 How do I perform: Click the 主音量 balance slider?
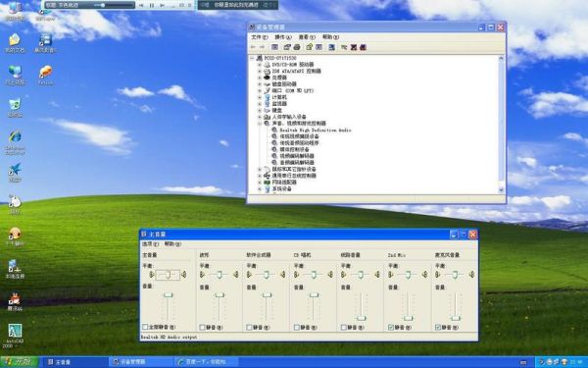click(168, 275)
